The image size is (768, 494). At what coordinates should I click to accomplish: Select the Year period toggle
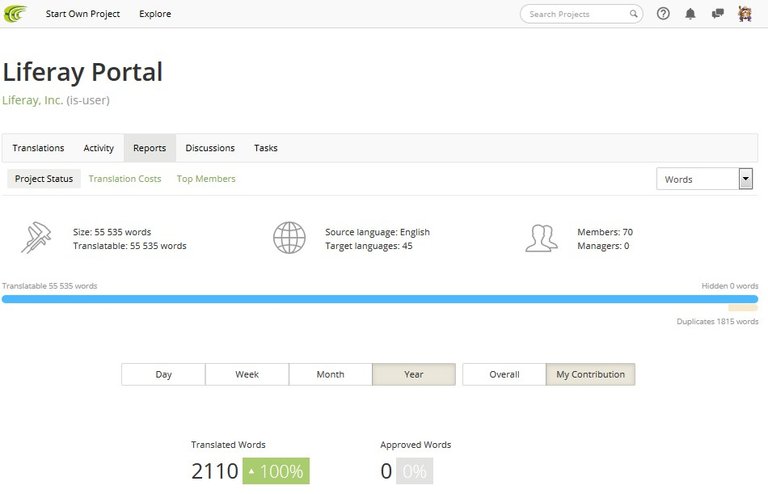click(x=414, y=375)
